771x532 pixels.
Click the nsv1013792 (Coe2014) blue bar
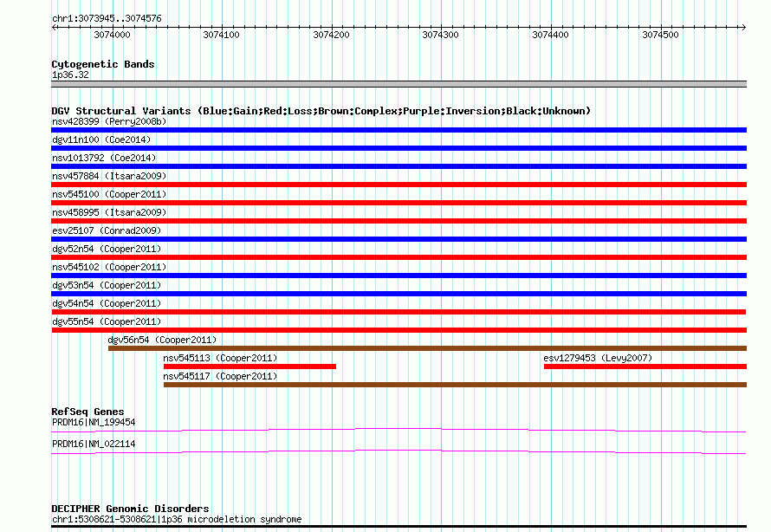[398, 166]
